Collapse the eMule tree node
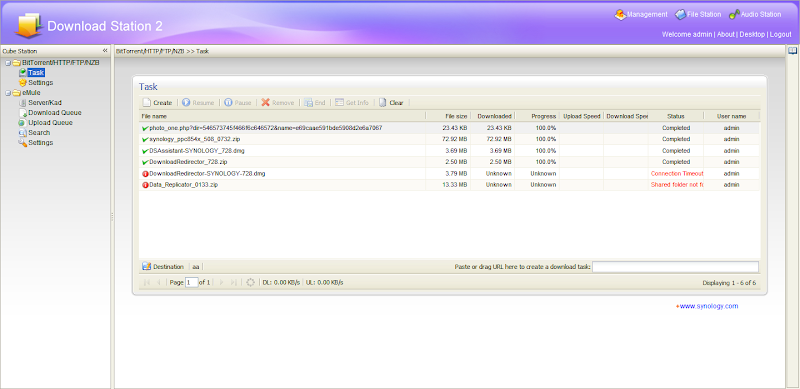Screen dimensions: 800x389 click(8, 93)
